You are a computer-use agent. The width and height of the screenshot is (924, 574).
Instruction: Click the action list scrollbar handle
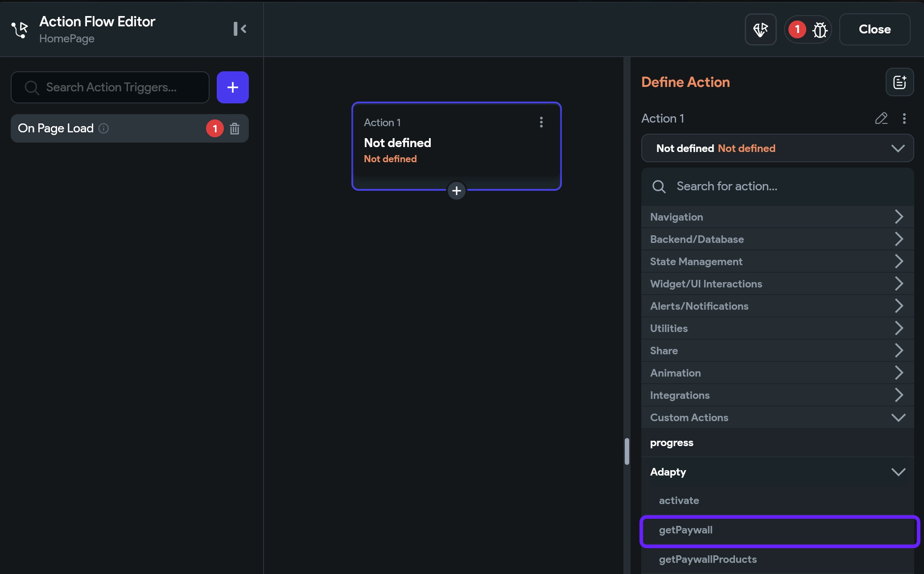tap(627, 451)
